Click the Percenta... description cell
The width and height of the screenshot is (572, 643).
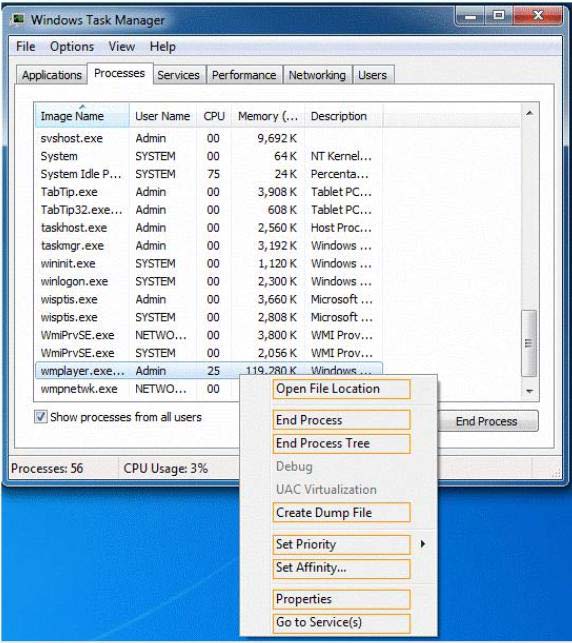point(340,174)
